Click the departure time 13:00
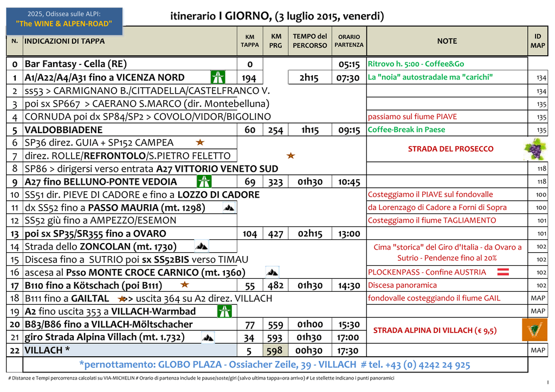 [x=349, y=234]
